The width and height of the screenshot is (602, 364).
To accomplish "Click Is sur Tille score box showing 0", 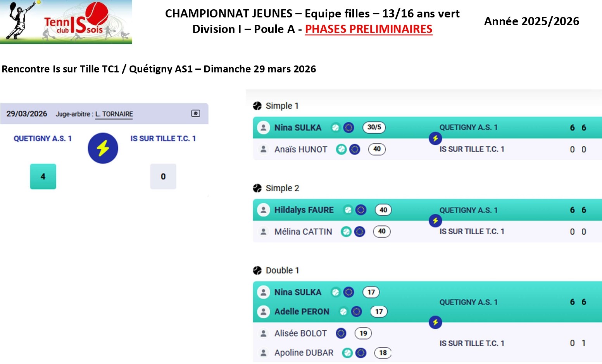I will click(x=163, y=177).
